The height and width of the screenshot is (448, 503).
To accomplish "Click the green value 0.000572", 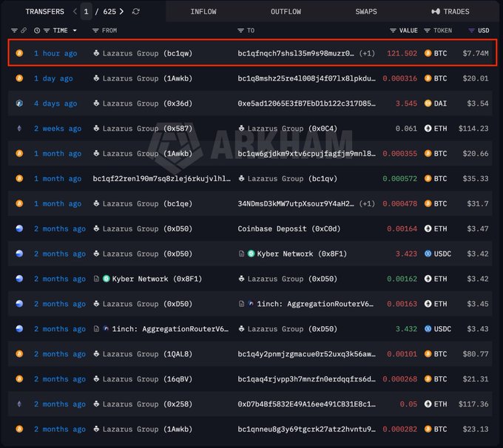I will (399, 179).
